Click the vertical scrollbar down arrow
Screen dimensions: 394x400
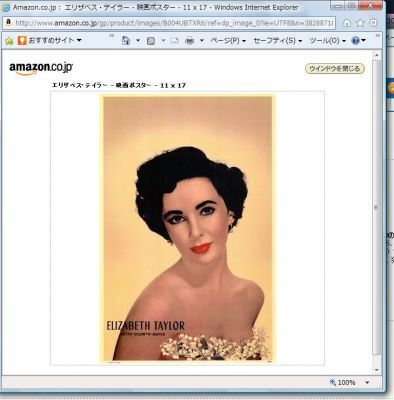pos(376,370)
